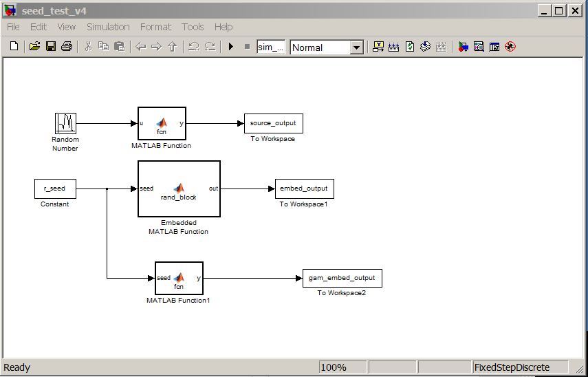Open the Model Explorer toolbar icon

[479, 47]
